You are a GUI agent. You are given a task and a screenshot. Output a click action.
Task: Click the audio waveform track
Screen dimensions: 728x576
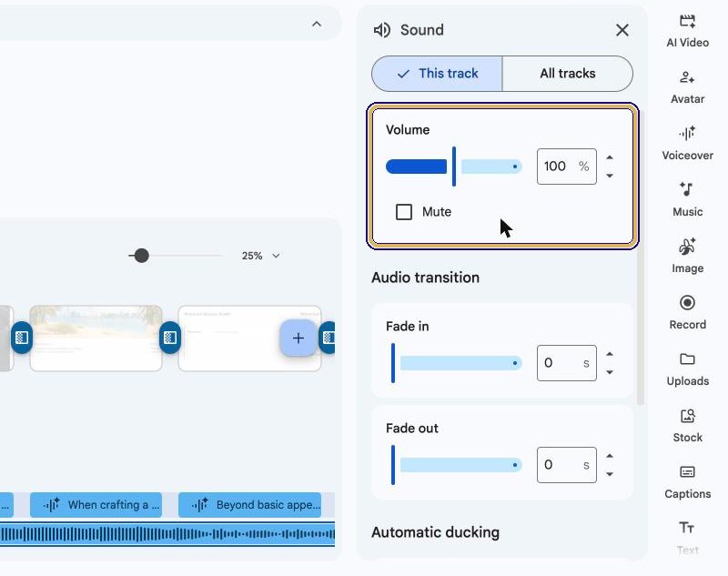(167, 534)
